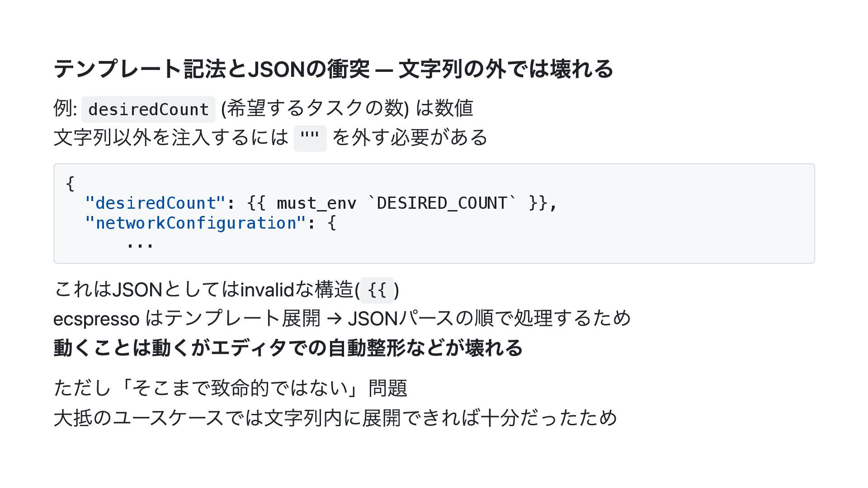Click the opening brace on the code block's first line
This screenshot has height=488, width=868.
click(x=70, y=183)
